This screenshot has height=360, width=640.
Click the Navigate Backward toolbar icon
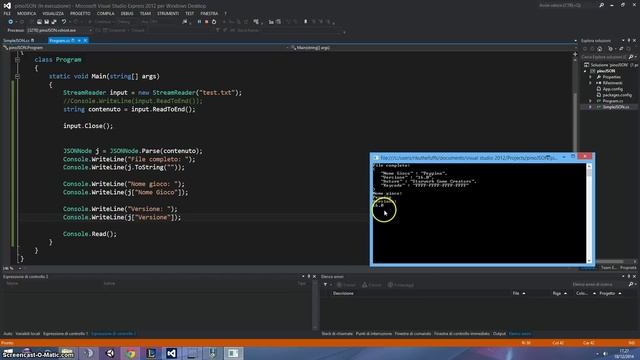(10, 22)
